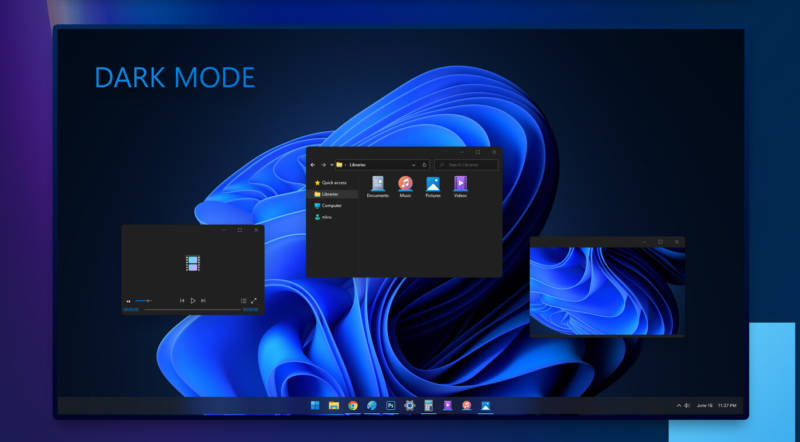Open the Photos app on taskbar
The height and width of the screenshot is (442, 800).
coord(486,405)
